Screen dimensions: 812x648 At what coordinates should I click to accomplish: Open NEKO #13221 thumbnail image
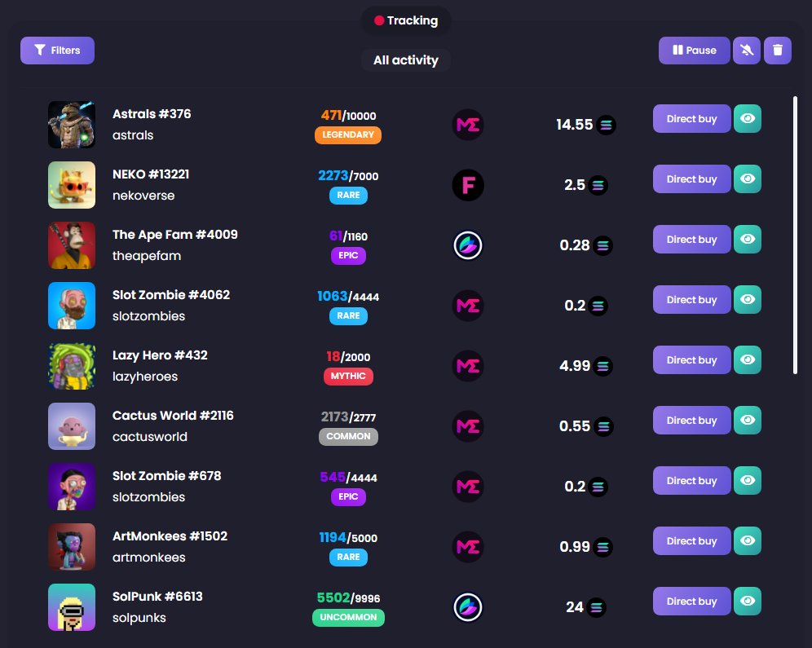click(x=72, y=185)
